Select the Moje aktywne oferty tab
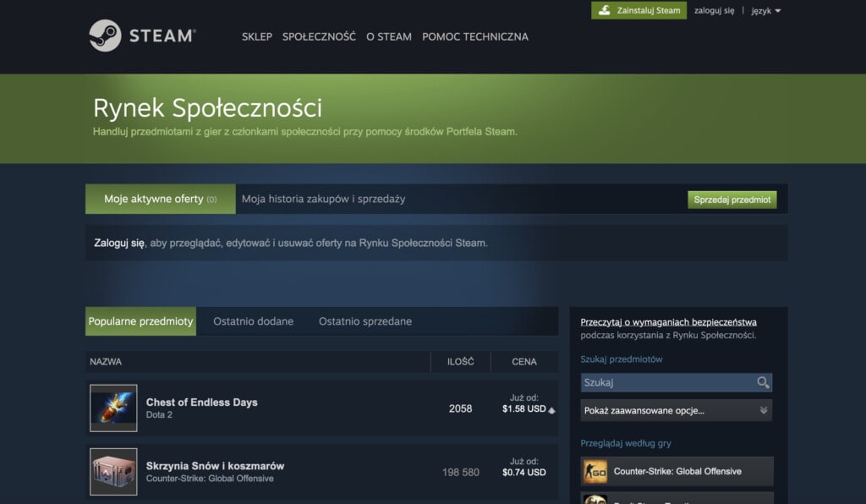 160,199
